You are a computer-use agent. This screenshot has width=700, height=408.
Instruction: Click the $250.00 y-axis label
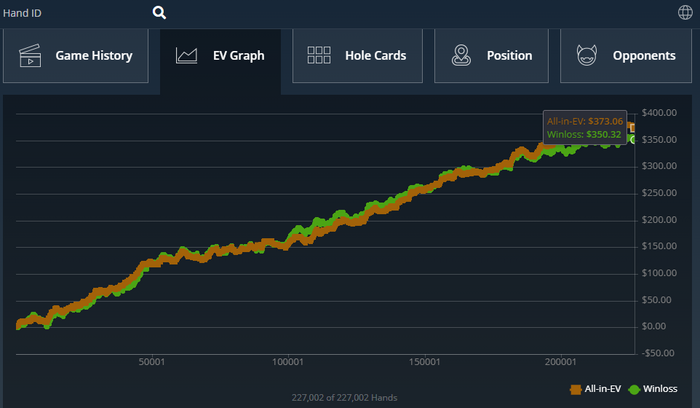[x=659, y=193]
